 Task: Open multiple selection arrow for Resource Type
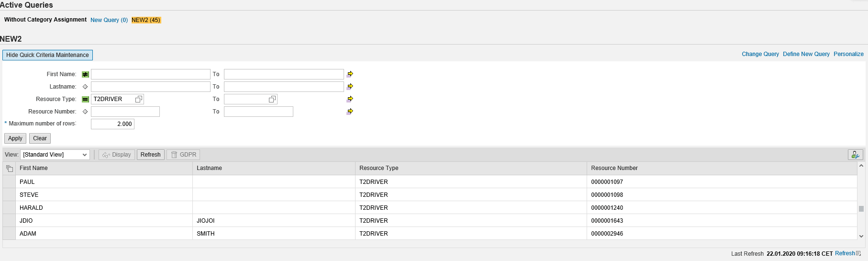pyautogui.click(x=350, y=99)
